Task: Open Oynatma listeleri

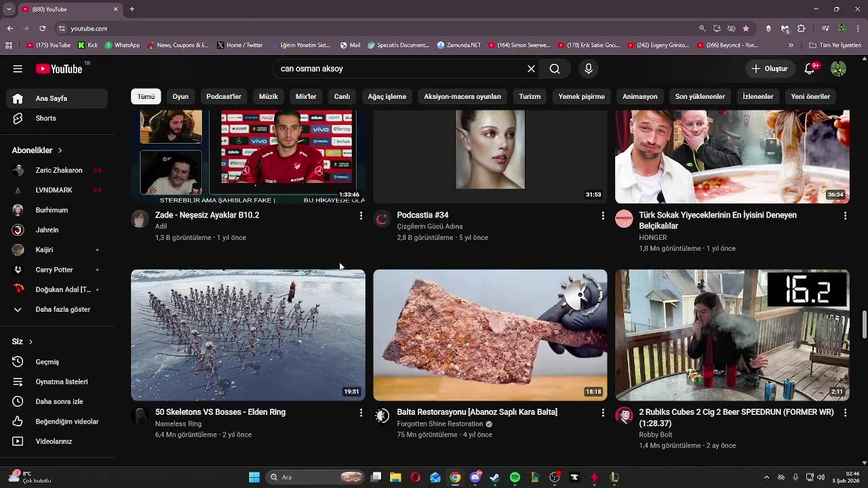Action: [x=58, y=382]
